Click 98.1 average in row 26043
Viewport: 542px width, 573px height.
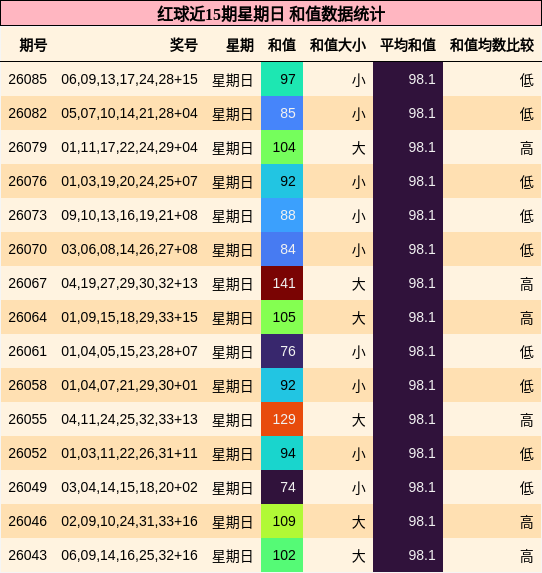[x=422, y=555]
